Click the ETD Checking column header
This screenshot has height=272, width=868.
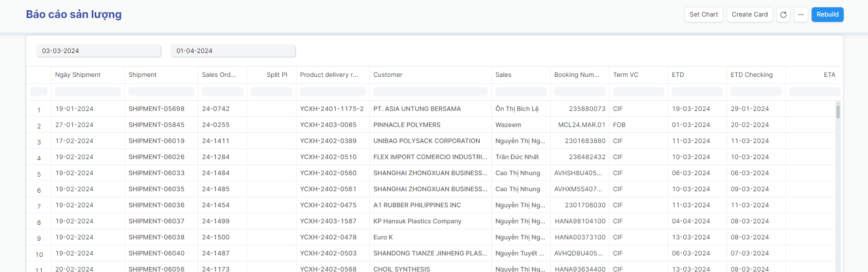pyautogui.click(x=751, y=75)
